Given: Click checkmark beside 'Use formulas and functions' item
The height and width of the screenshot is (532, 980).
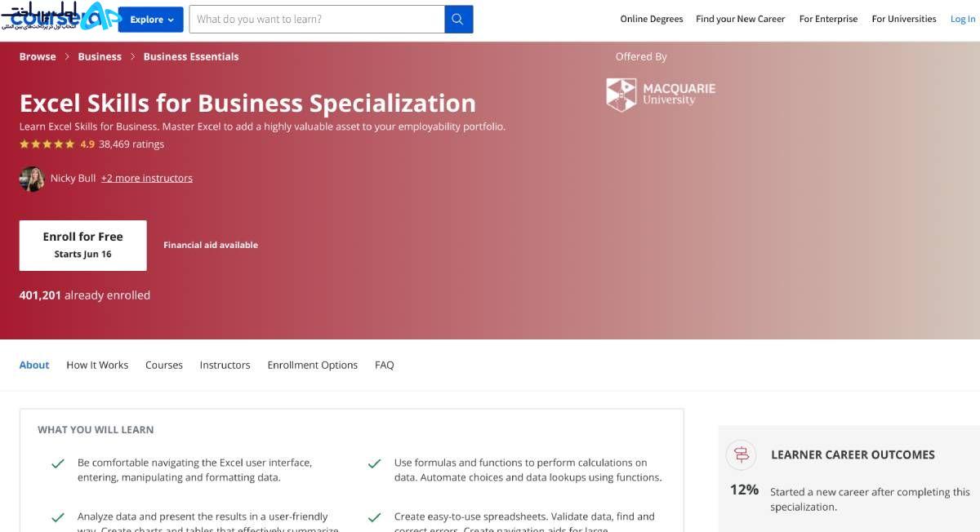Looking at the screenshot, I should [374, 463].
